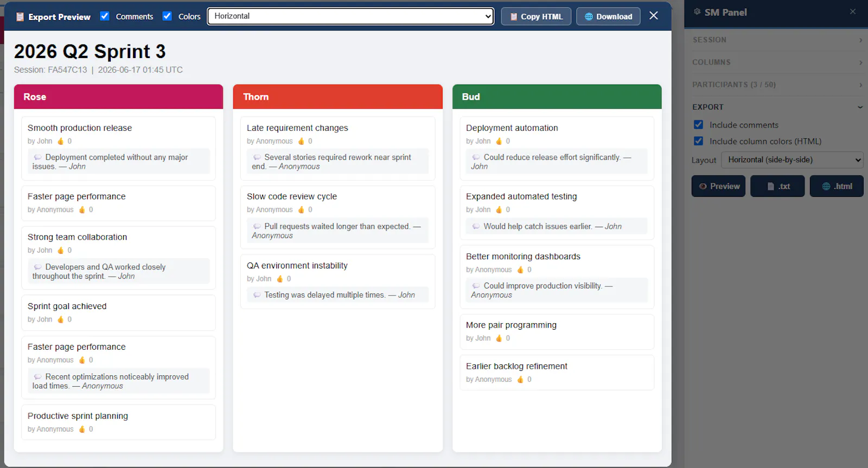Expand the COLUMNS section
868x468 pixels.
tap(777, 62)
